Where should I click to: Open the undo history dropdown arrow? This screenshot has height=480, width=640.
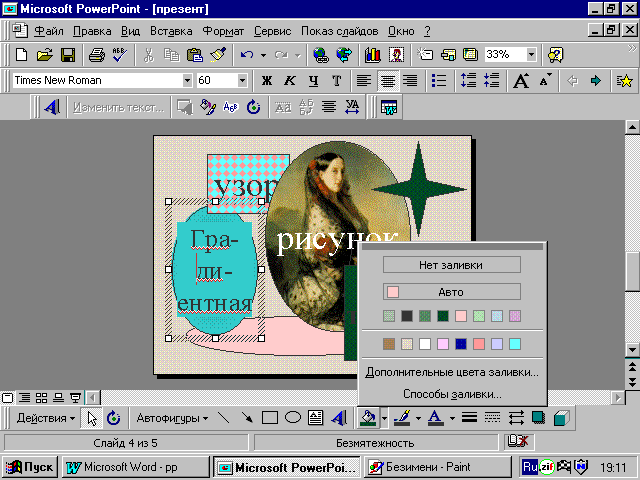click(x=263, y=55)
